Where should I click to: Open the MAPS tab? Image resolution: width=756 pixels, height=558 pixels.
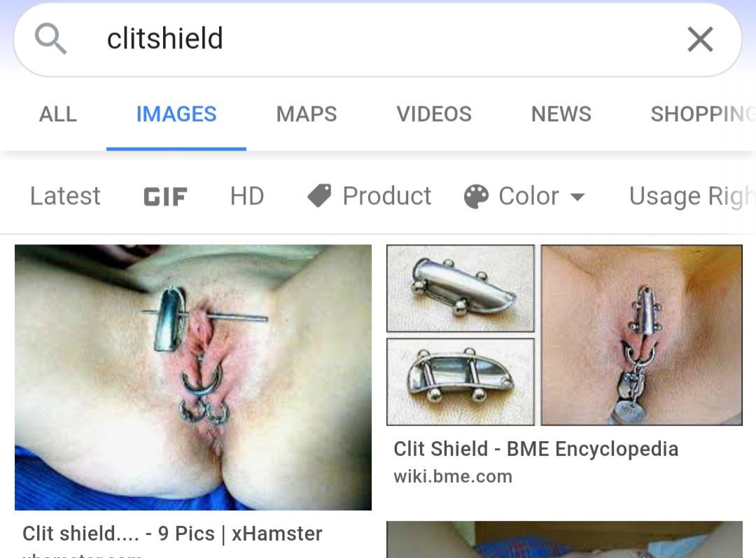click(307, 114)
